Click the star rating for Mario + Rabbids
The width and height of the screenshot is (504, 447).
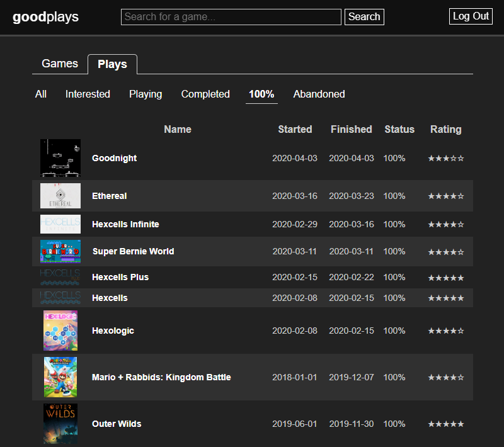pos(446,377)
